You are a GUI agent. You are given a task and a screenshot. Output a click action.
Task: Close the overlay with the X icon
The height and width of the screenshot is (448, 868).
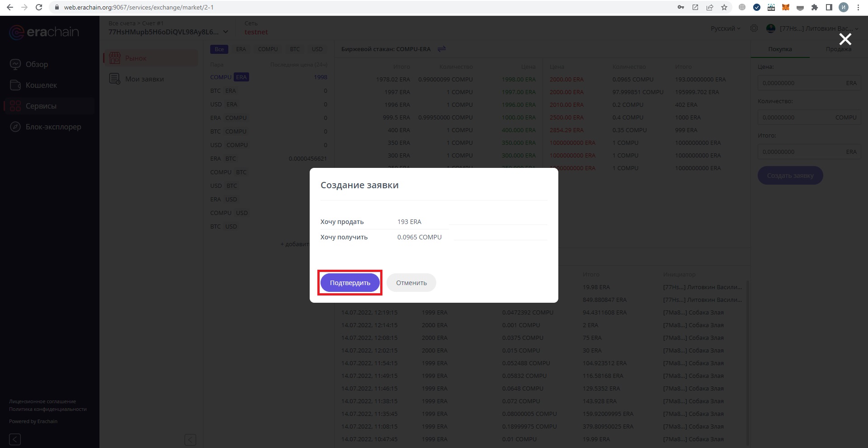click(x=845, y=39)
